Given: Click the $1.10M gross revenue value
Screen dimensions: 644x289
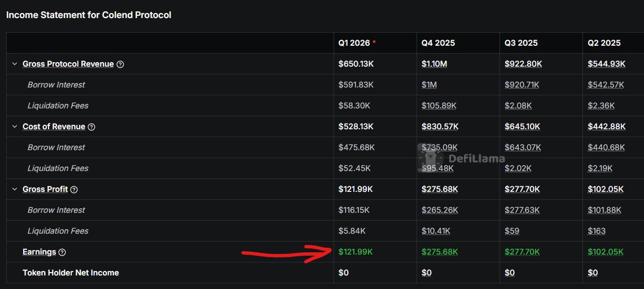Looking at the screenshot, I should pyautogui.click(x=435, y=64).
